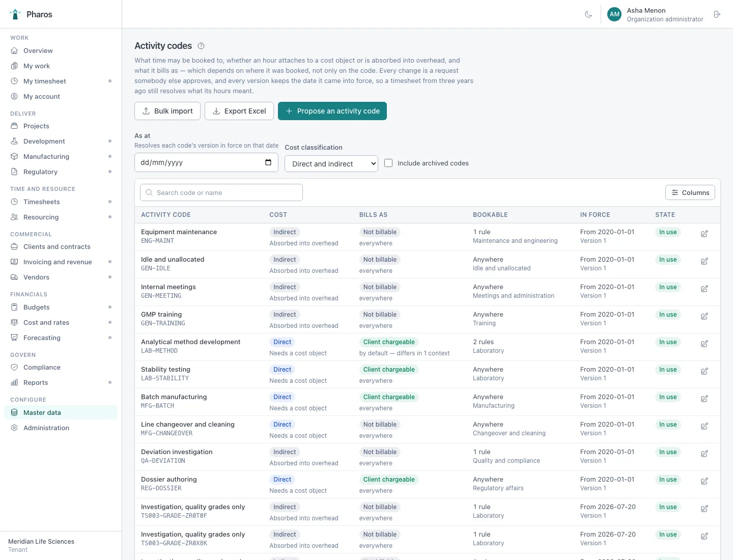Open the Activity codes help icon
733x560 pixels.
pos(201,46)
